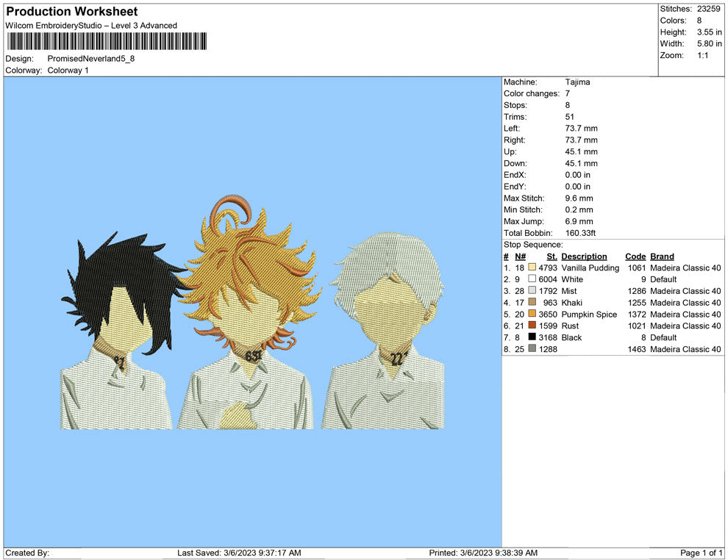Click the Brand column header
Image resolution: width=728 pixels, height=560 pixels.
tap(662, 256)
